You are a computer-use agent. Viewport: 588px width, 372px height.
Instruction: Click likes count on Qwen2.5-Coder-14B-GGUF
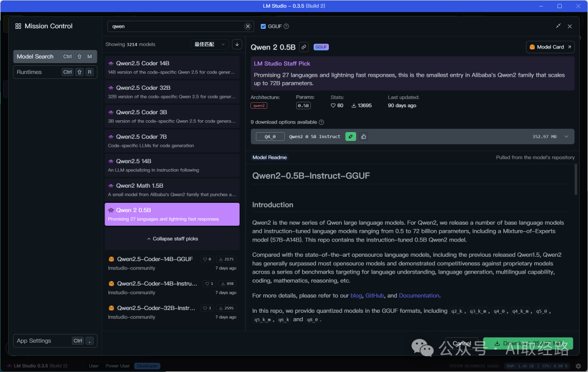[x=207, y=259]
